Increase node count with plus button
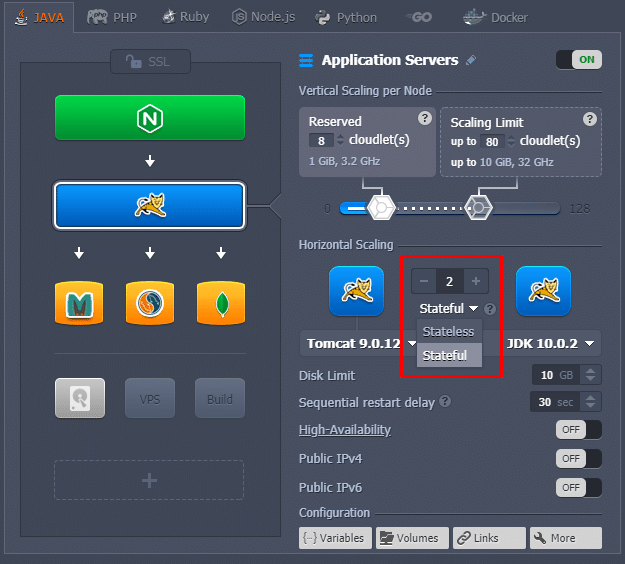 pyautogui.click(x=476, y=281)
